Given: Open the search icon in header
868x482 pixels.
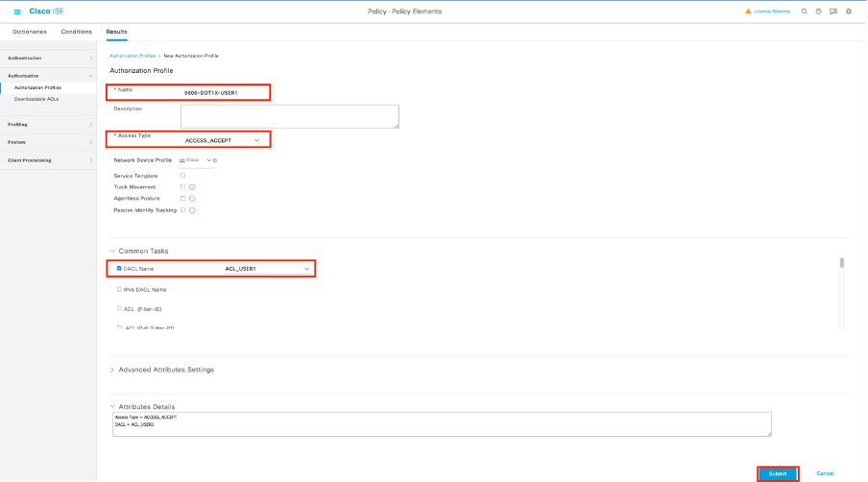Looking at the screenshot, I should (x=805, y=12).
